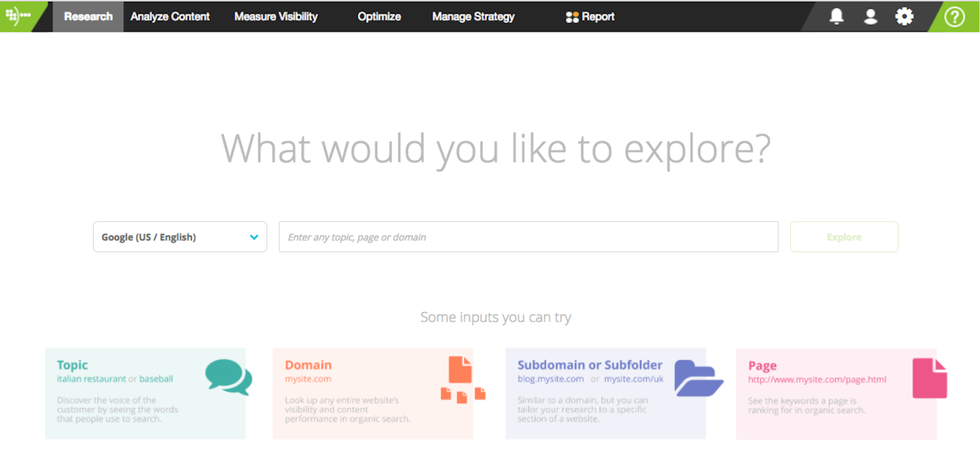This screenshot has width=980, height=467.
Task: Click 'See the keywords a page is' description
Action: [807, 405]
